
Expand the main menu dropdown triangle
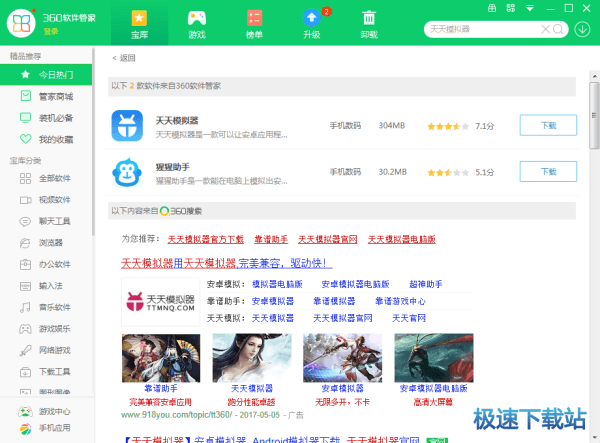click(530, 8)
